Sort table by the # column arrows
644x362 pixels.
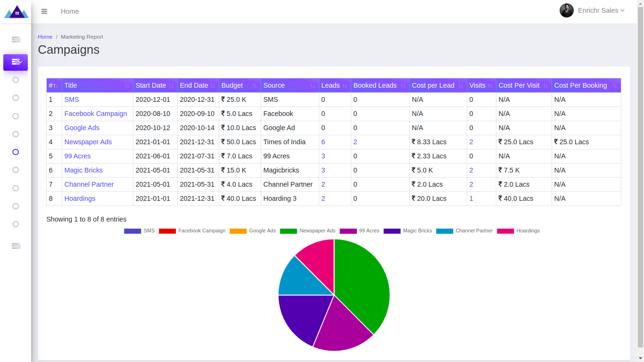pyautogui.click(x=56, y=86)
